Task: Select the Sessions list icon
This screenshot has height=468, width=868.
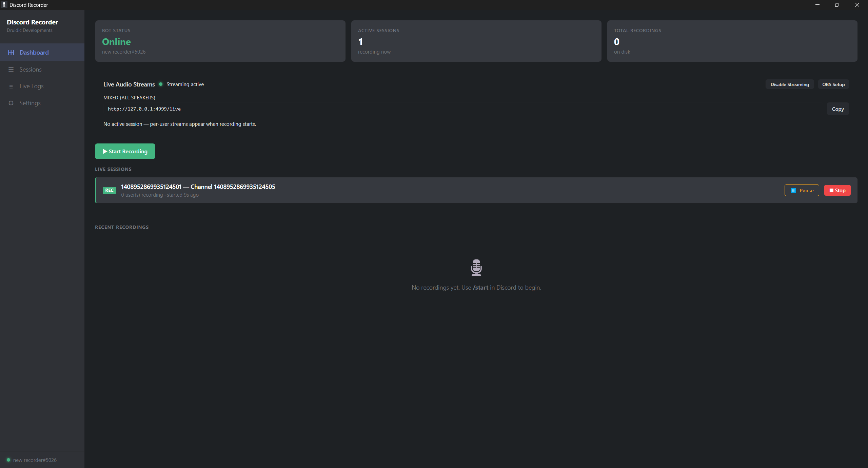Action: click(x=11, y=69)
